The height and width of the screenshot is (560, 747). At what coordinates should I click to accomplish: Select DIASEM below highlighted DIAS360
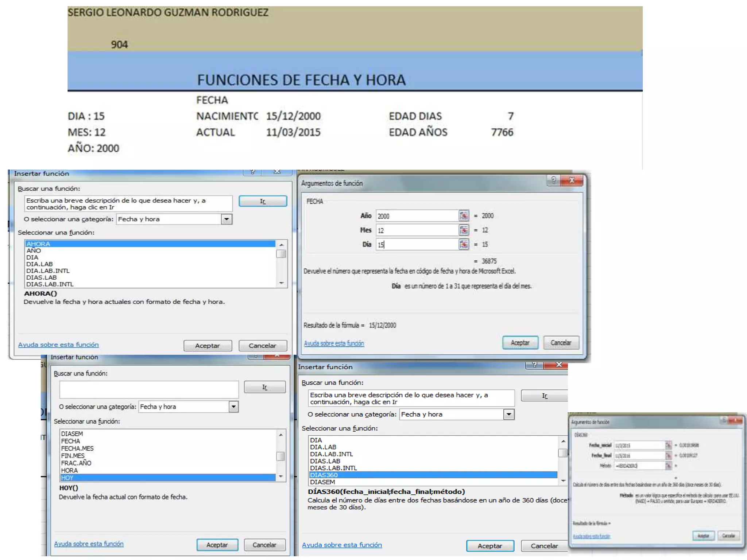tap(322, 482)
